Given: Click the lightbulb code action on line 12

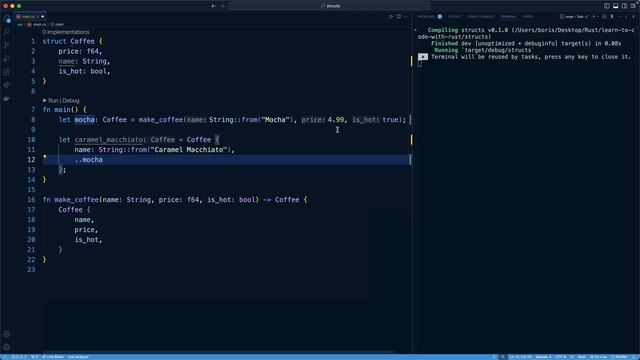Looking at the screenshot, I should click(x=45, y=156).
